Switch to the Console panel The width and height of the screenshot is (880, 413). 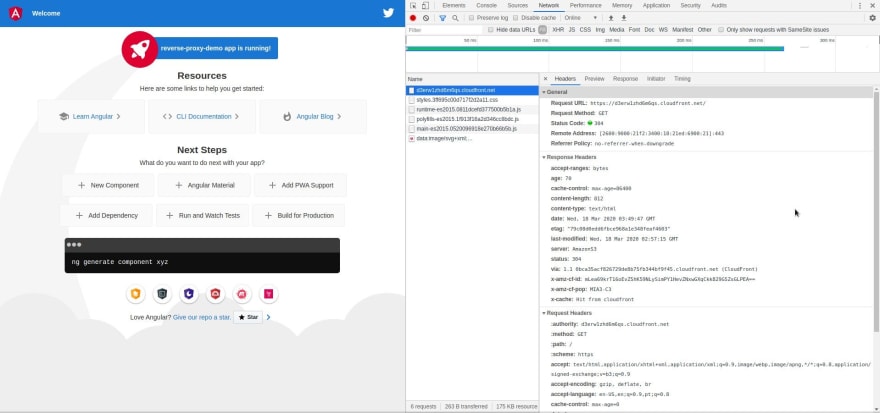[486, 6]
